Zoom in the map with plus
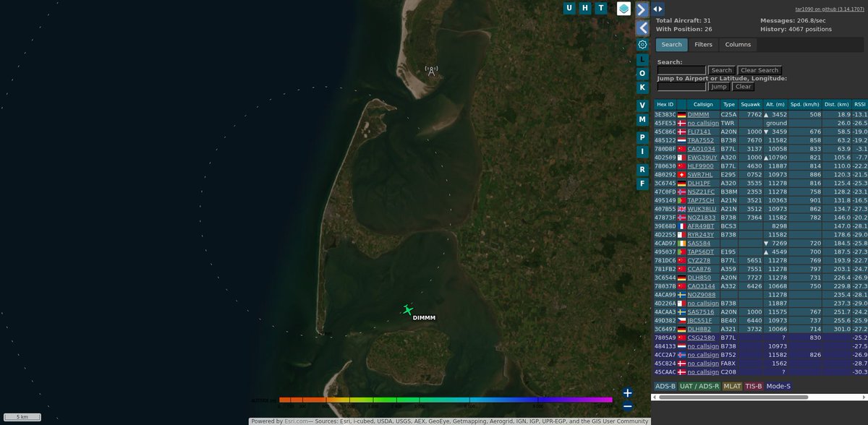868x425 pixels. click(x=627, y=393)
